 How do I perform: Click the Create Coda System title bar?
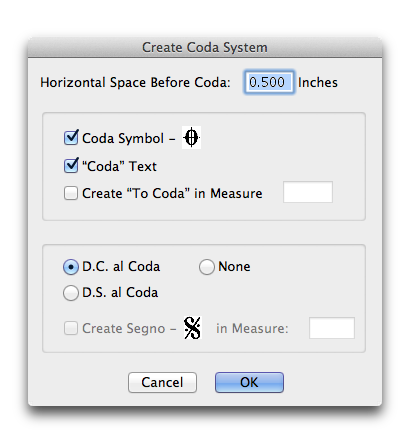click(x=205, y=47)
